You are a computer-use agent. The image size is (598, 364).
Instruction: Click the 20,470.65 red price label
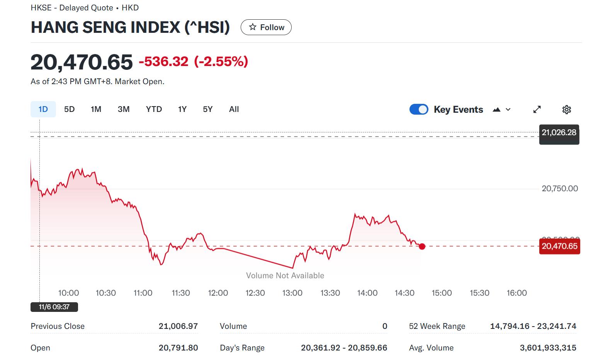click(559, 246)
